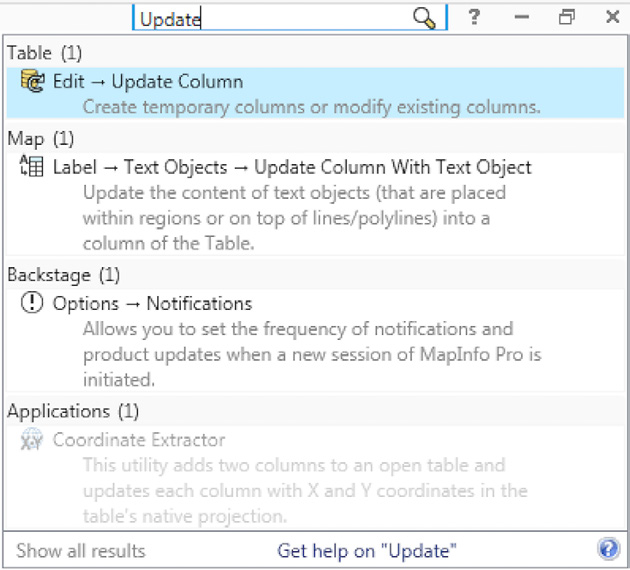Click the Applications (1) group header
Image resolution: width=630 pixels, height=570 pixels.
pos(73,411)
